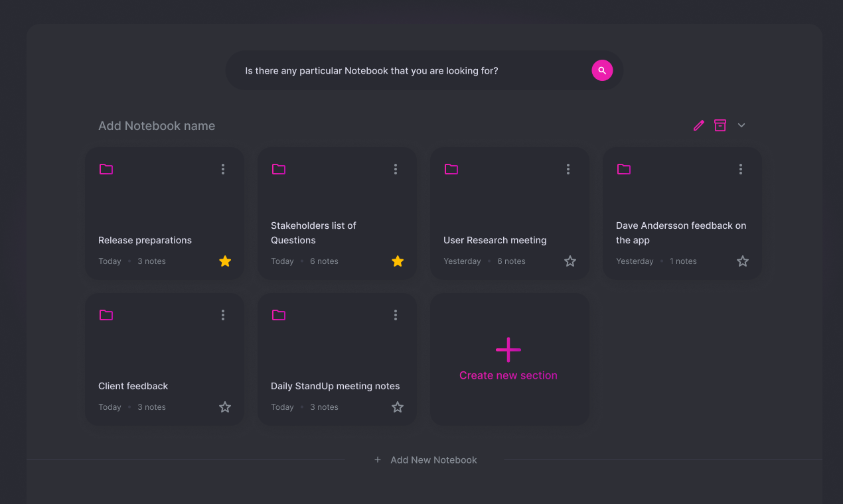The width and height of the screenshot is (843, 504).
Task: Click the folder icon on Dave Andersson feedback card
Action: 624,169
